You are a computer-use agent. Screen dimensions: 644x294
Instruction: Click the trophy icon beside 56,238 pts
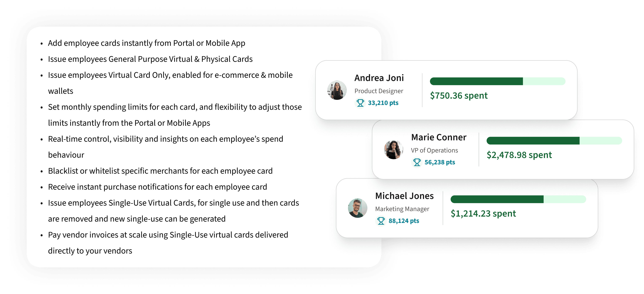[417, 162]
